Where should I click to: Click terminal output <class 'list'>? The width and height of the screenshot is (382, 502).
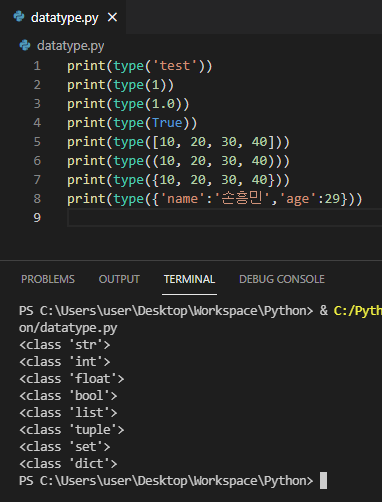(x=68, y=413)
